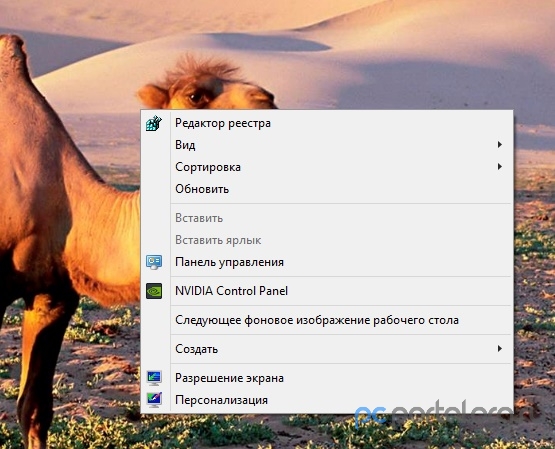Click the Разрешение экрана monitor icon

tap(154, 378)
